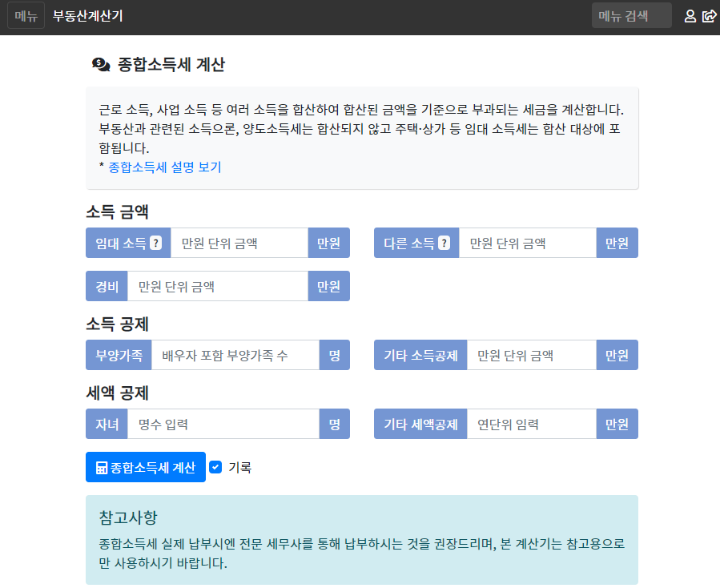Focus the 기타 소득공제 amount input

click(532, 355)
